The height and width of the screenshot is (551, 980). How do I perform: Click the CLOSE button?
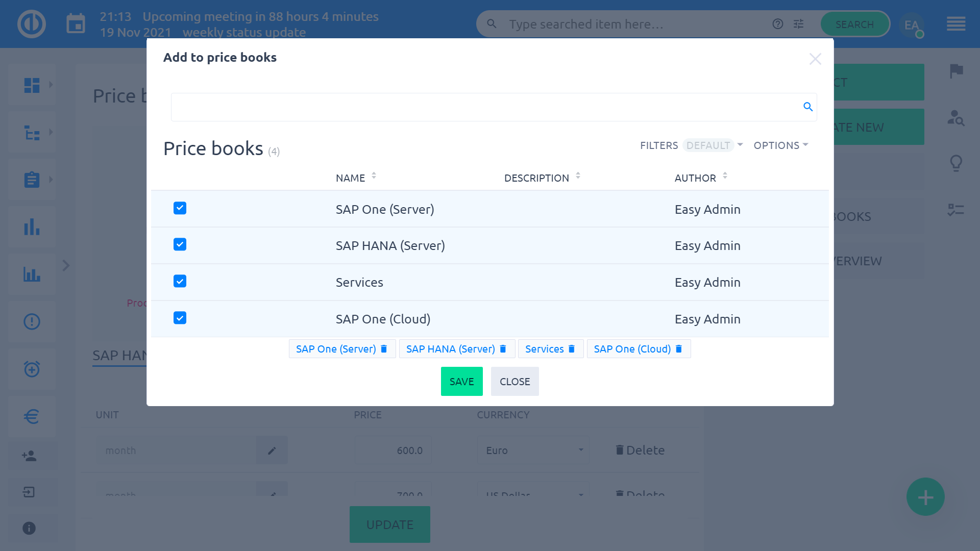(515, 382)
